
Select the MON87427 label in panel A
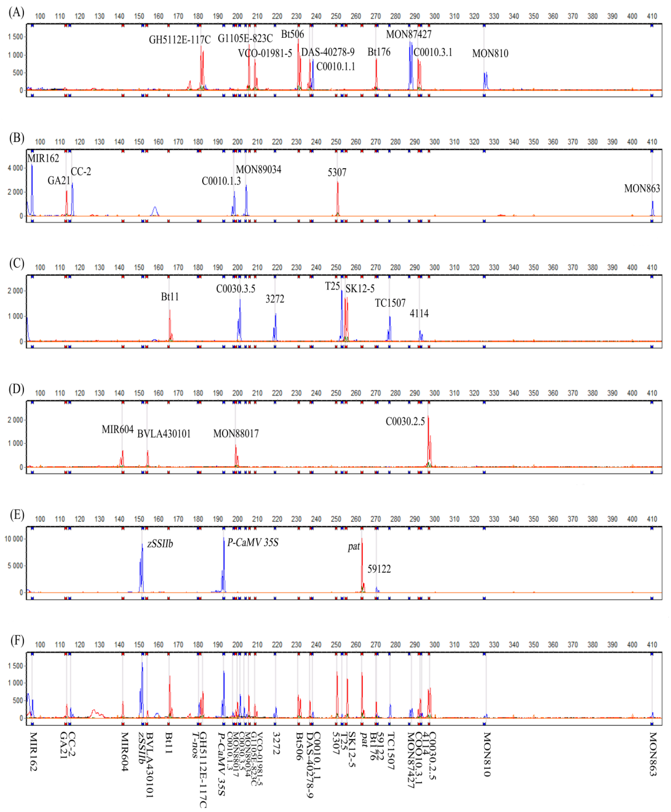tap(409, 34)
